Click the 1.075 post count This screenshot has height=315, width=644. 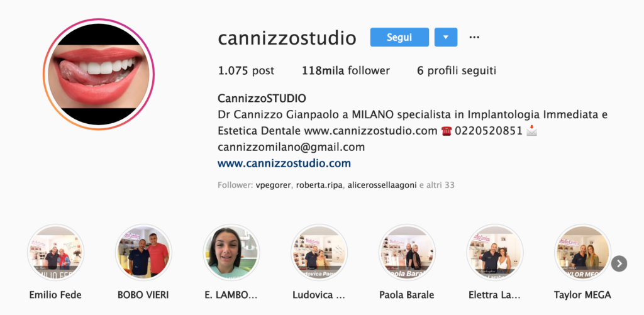tap(246, 70)
